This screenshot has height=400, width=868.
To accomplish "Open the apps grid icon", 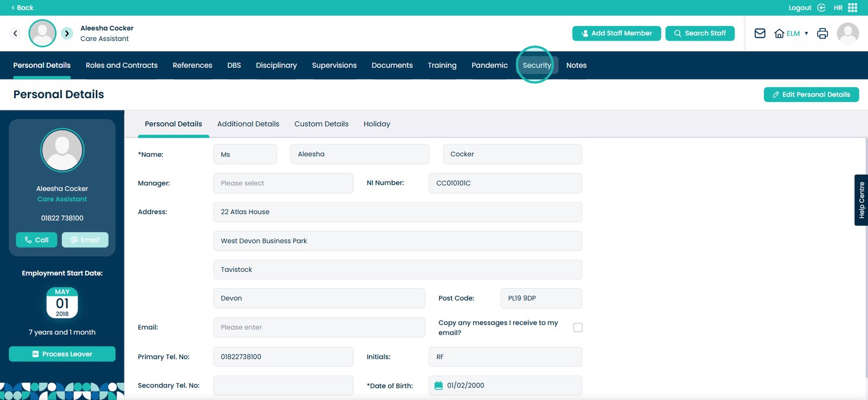I will [853, 8].
